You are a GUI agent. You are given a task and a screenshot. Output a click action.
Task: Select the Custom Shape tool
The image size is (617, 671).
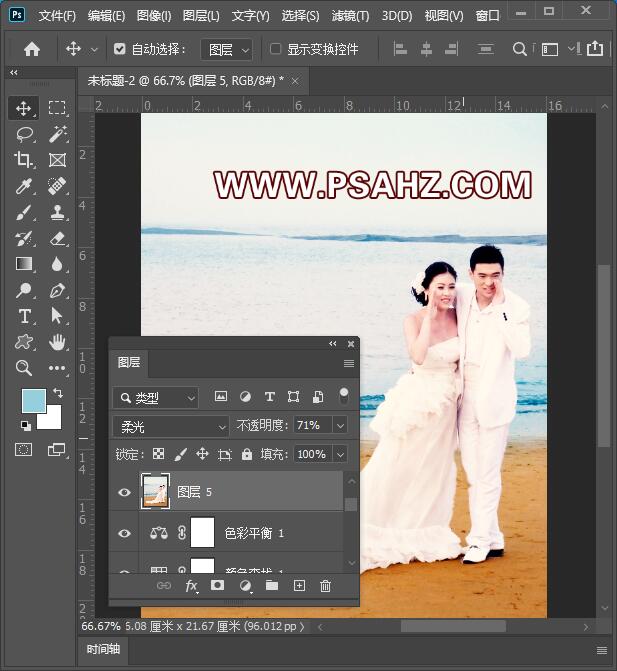(24, 342)
